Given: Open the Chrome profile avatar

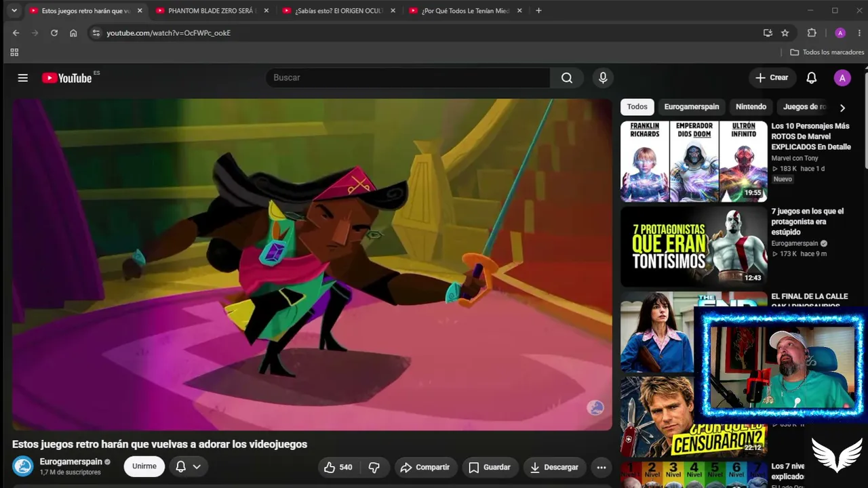Looking at the screenshot, I should click(x=840, y=33).
